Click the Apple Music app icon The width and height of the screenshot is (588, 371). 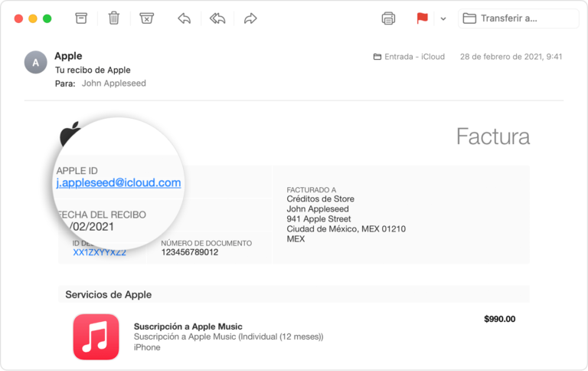pyautogui.click(x=96, y=337)
